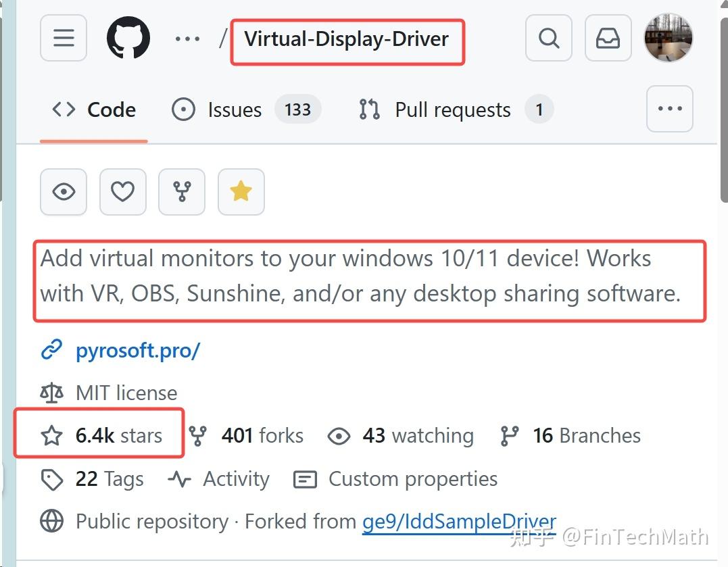This screenshot has height=567, width=728.
Task: Expand the breadcrumb ellipsis before repository name
Action: pyautogui.click(x=187, y=39)
